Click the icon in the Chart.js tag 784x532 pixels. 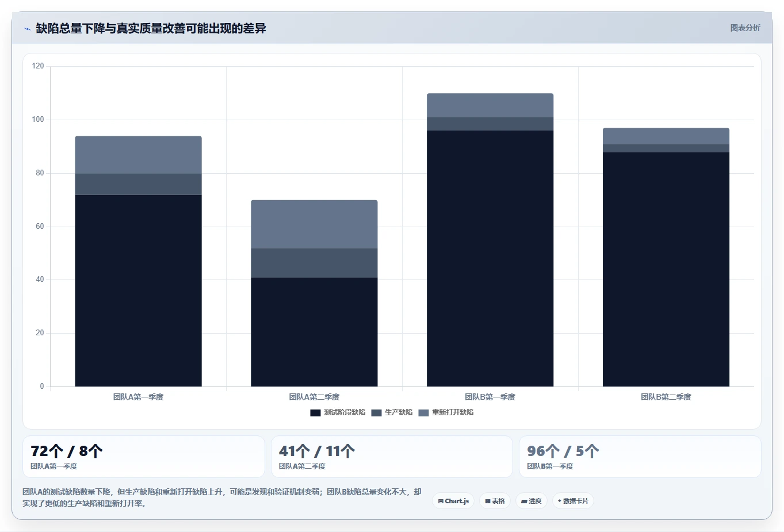441,502
